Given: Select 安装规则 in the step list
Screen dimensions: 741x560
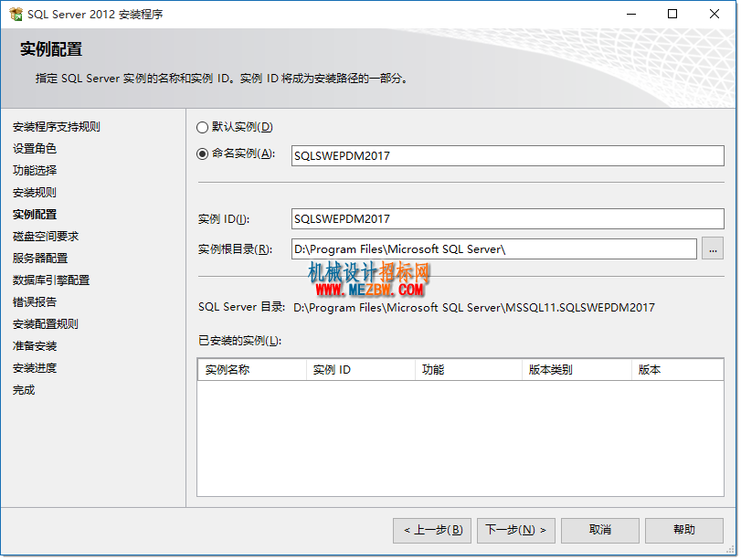Looking at the screenshot, I should click(x=35, y=193).
